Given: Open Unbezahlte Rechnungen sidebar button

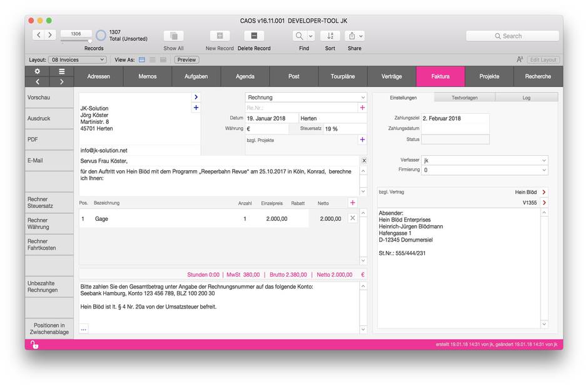Looking at the screenshot, I should point(49,287).
